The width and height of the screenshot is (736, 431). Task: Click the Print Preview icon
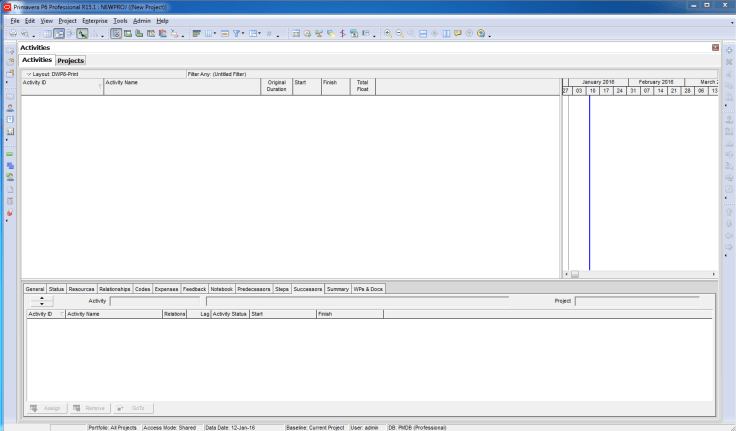point(23,33)
